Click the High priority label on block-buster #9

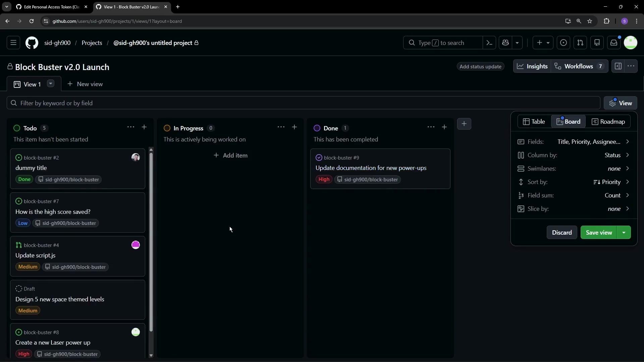point(324,179)
